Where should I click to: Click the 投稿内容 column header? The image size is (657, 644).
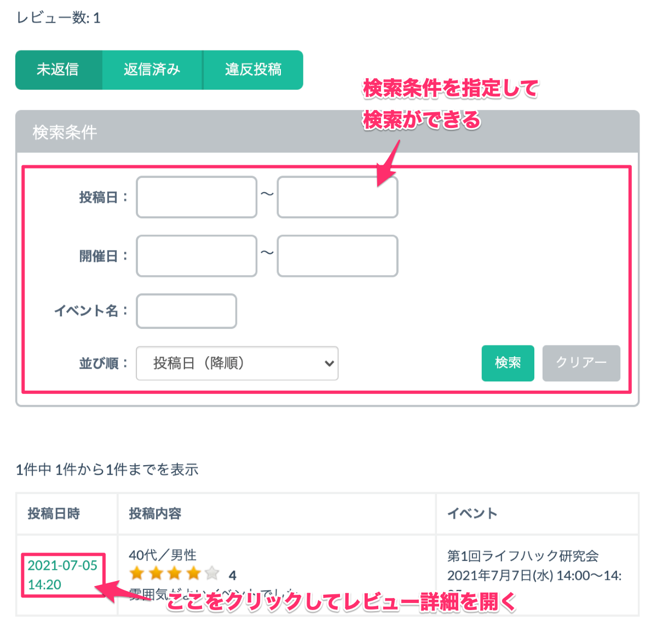155,514
